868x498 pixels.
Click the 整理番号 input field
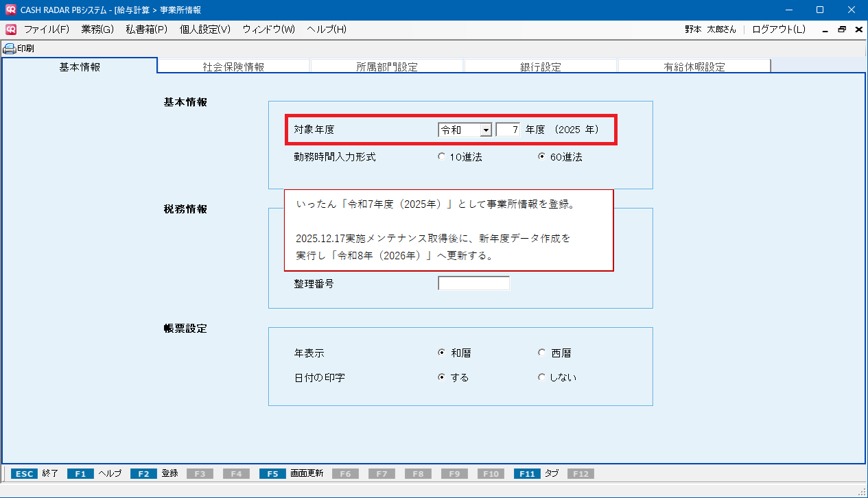(x=473, y=283)
